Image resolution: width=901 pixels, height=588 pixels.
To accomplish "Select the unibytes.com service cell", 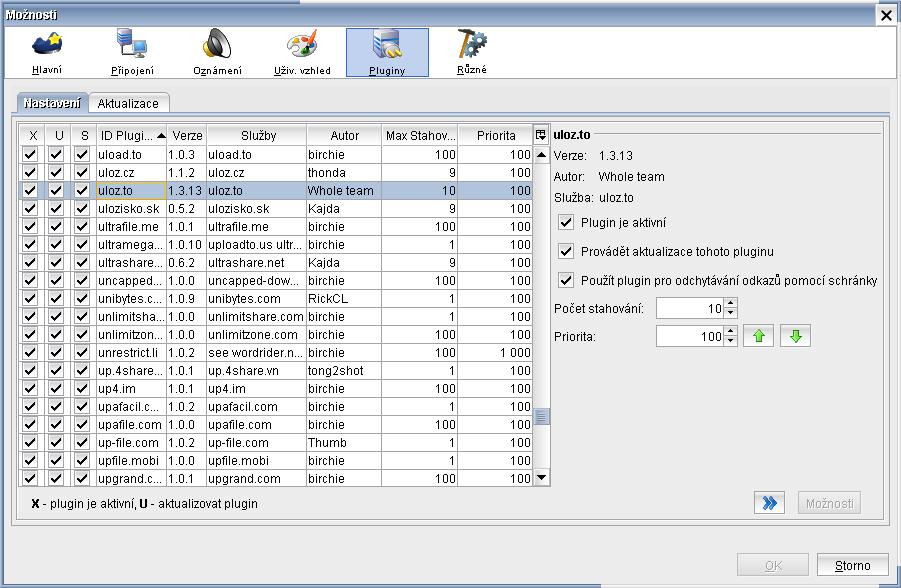I will click(256, 298).
